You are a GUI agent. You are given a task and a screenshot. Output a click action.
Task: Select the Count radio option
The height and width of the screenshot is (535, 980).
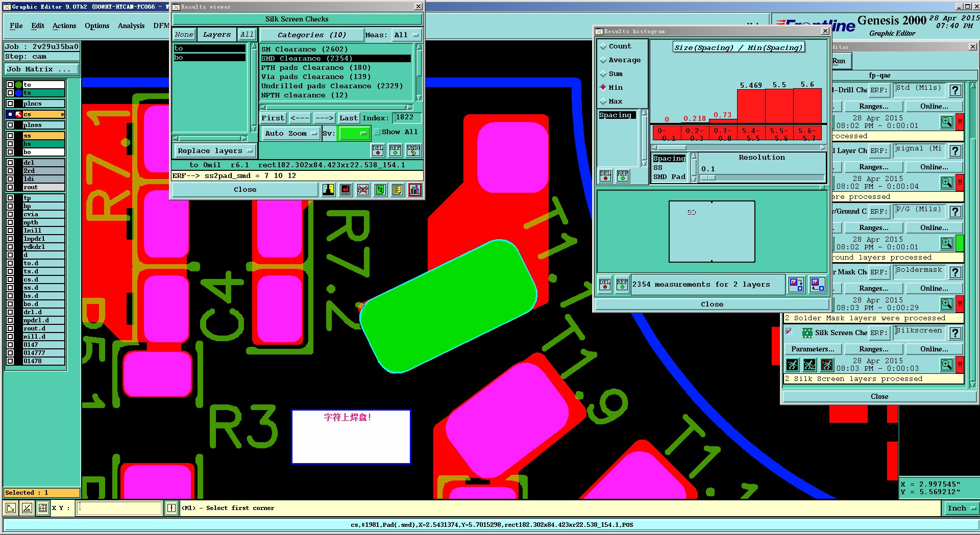[603, 46]
